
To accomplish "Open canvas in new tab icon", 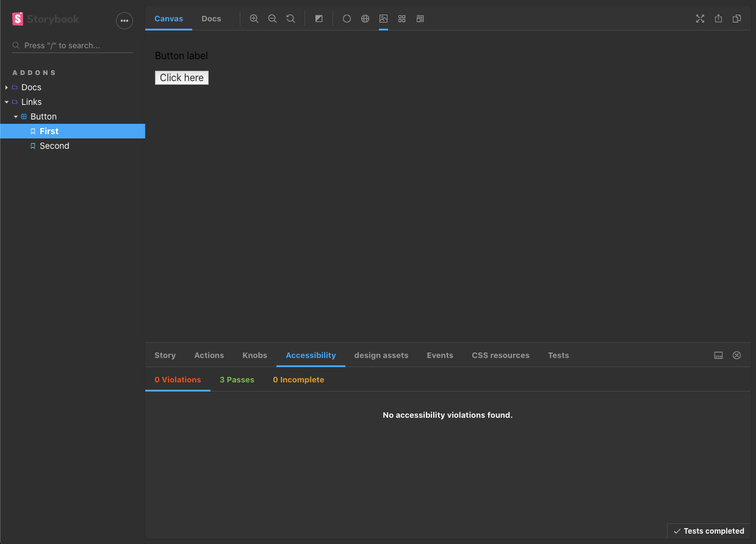I will coord(718,19).
